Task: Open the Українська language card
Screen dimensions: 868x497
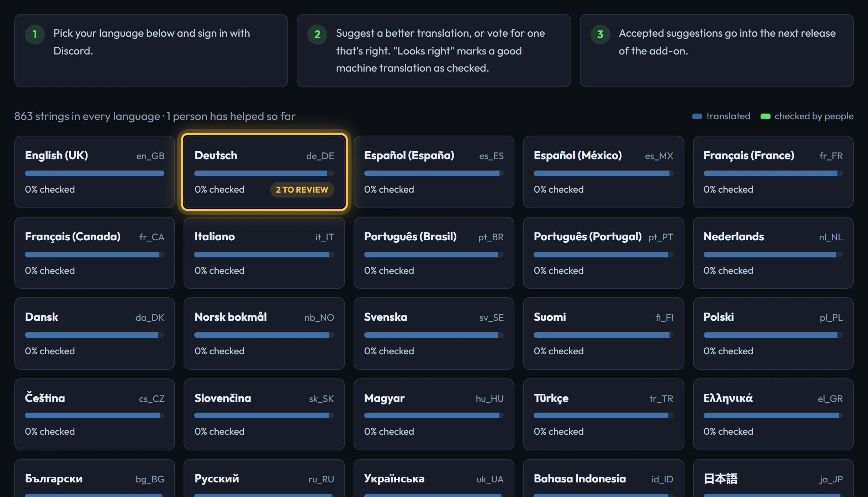Action: pos(434,478)
